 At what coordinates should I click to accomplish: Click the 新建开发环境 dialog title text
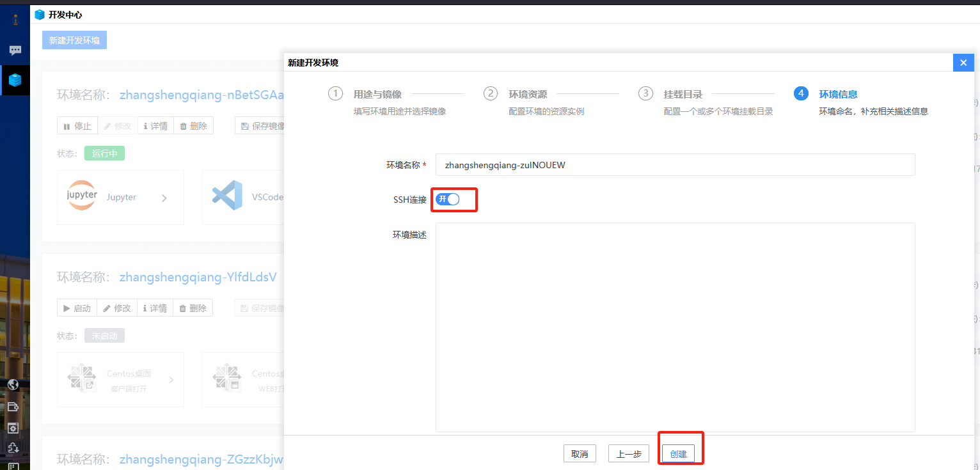coord(313,63)
